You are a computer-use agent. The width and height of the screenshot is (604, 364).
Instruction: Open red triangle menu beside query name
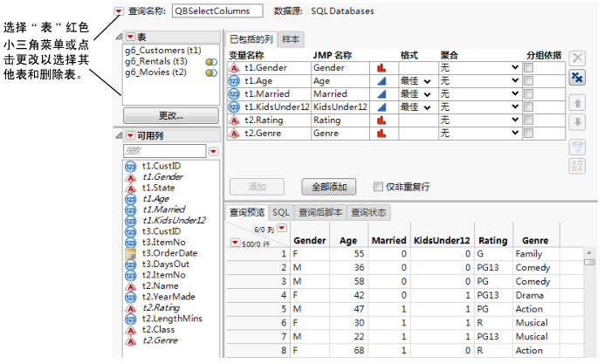tap(119, 11)
